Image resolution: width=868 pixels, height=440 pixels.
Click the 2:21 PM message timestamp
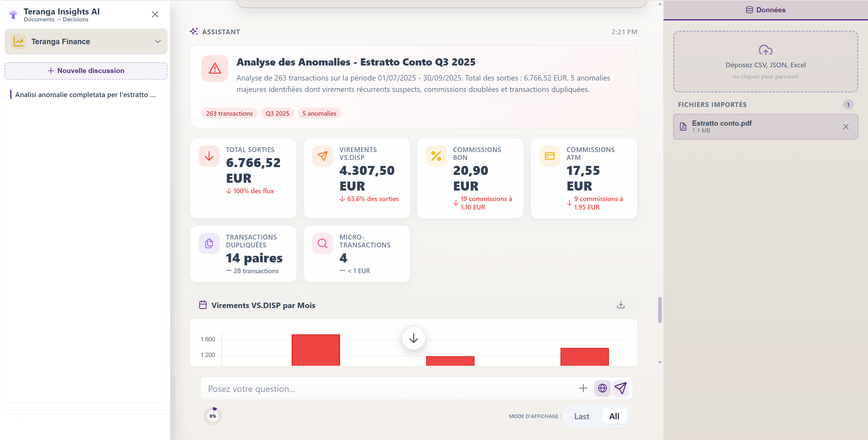click(x=624, y=32)
